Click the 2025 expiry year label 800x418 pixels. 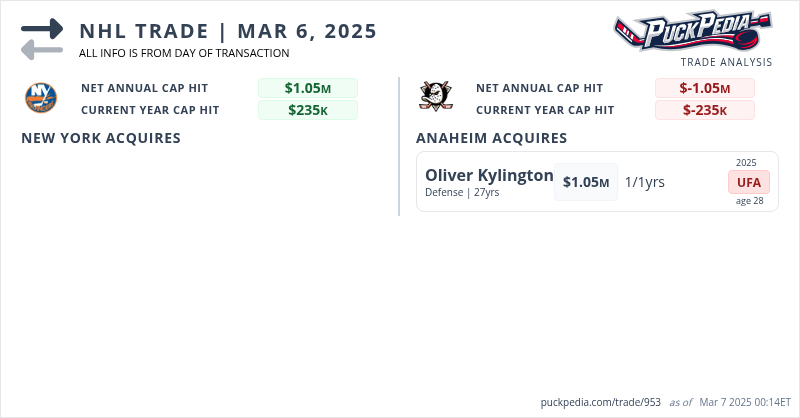(746, 162)
